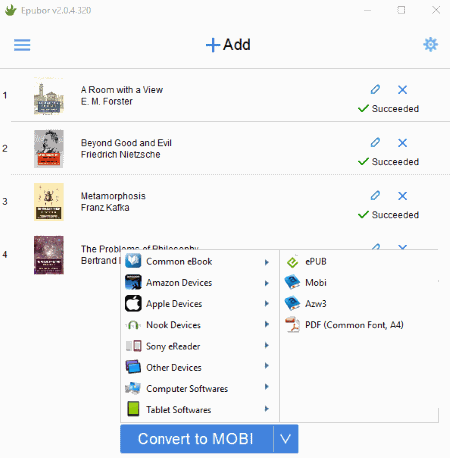Remove A Room with a View book
Viewport: 450px width, 458px height.
[402, 90]
